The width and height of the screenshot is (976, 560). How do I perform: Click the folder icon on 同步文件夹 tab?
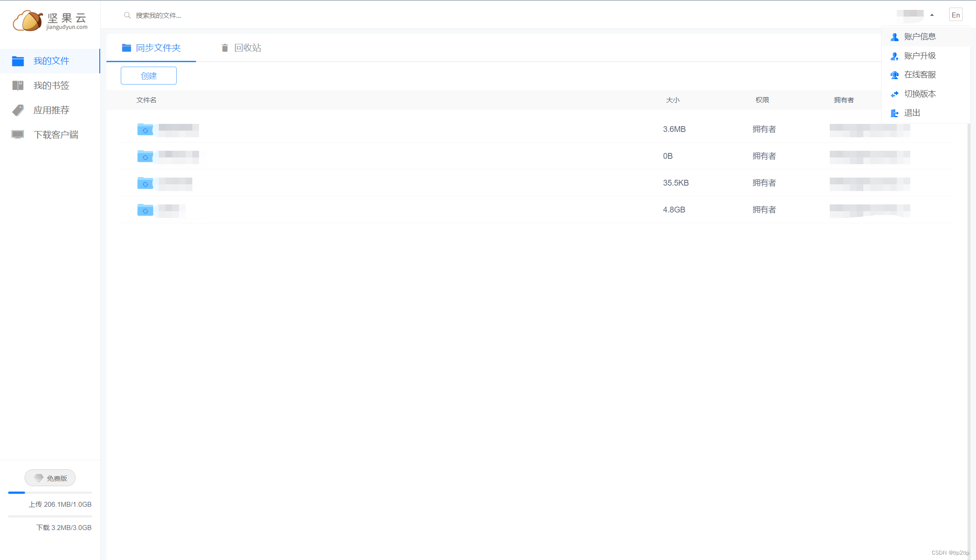point(127,47)
